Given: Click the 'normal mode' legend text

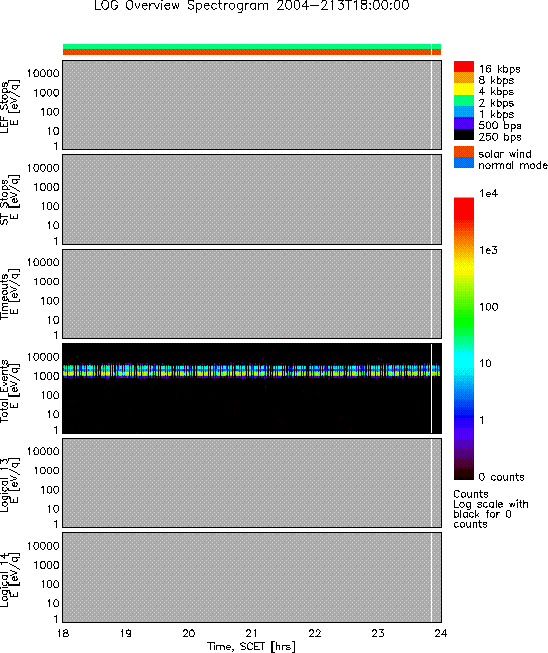Looking at the screenshot, I should [x=513, y=165].
